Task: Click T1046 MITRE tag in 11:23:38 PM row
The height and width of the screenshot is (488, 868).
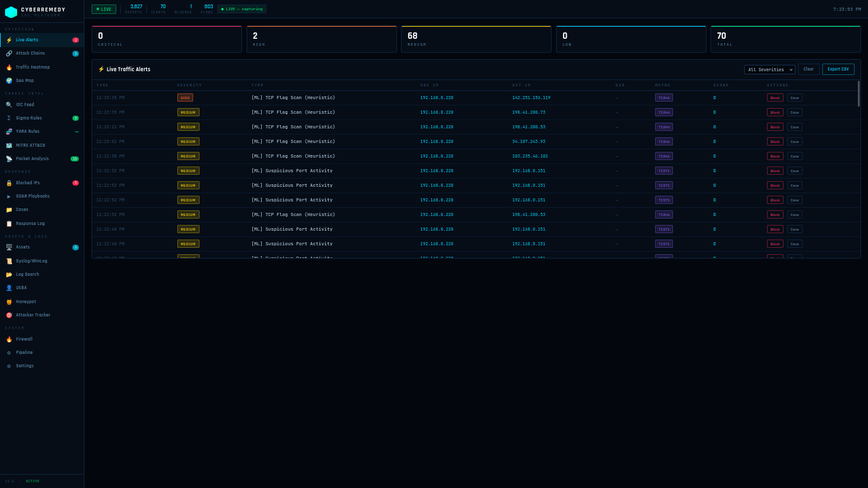Action: coord(664,98)
